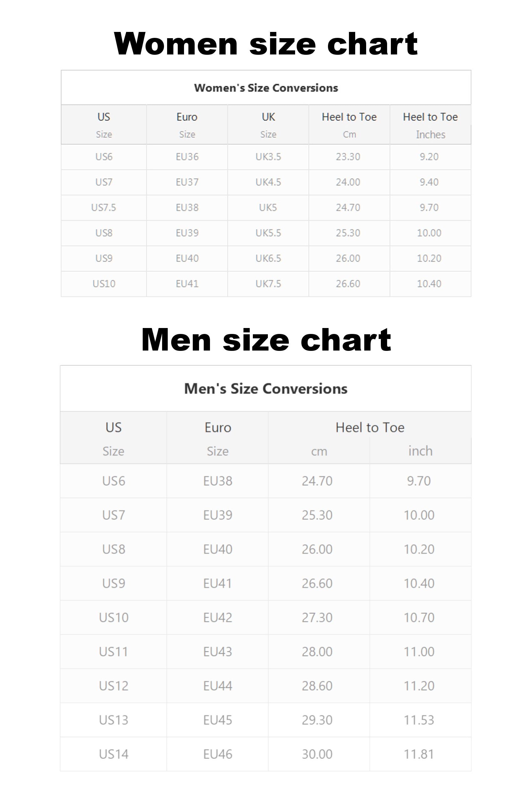The image size is (532, 800).
Task: Select the 11.81 inch cell
Action: [419, 754]
